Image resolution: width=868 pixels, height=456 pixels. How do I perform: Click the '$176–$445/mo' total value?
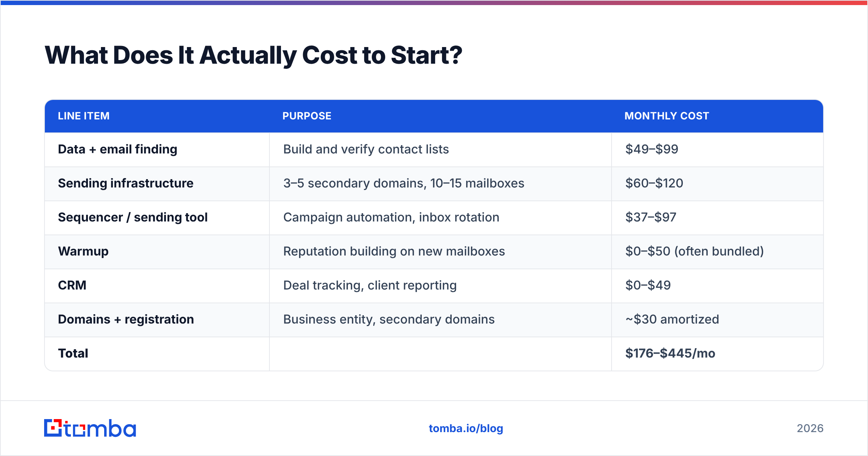[x=670, y=353]
